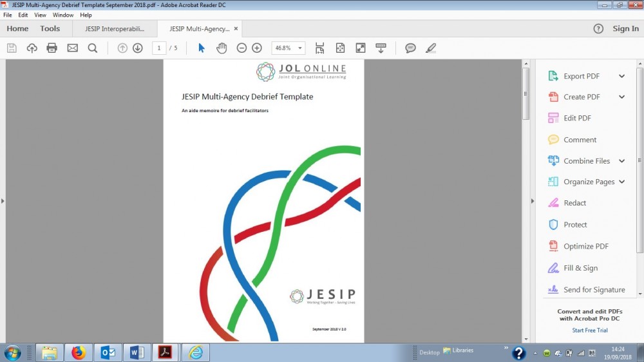
Task: Open the Help menu
Action: (86, 15)
